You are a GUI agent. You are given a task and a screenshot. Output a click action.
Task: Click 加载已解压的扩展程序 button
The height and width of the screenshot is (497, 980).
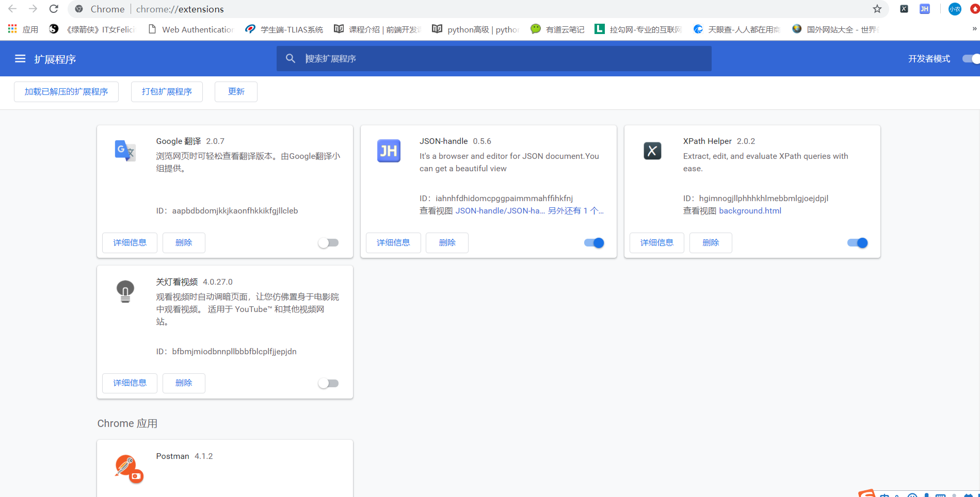point(66,92)
